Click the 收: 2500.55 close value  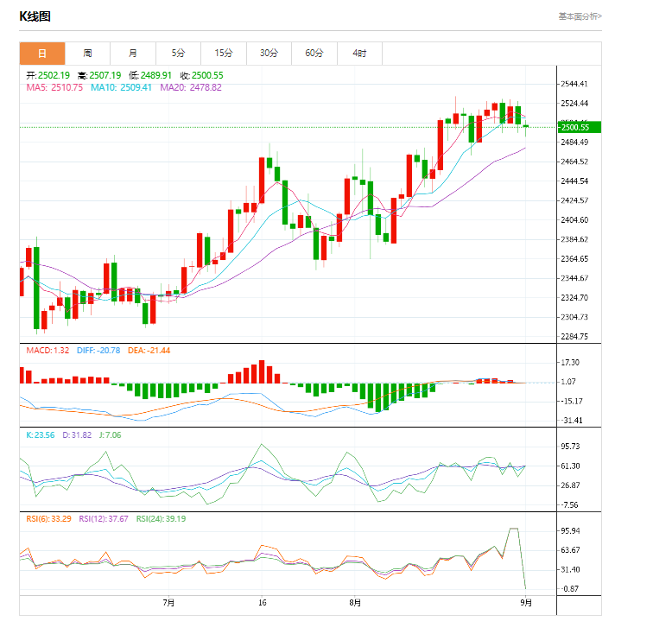(x=202, y=75)
